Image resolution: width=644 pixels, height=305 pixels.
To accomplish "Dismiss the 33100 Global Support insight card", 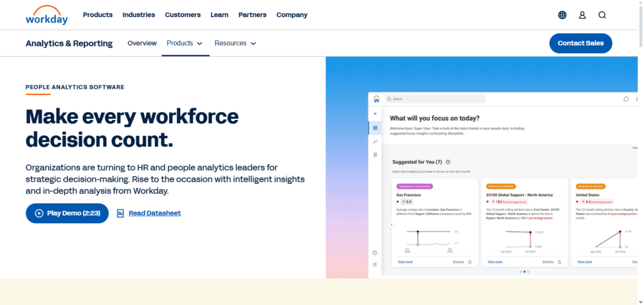I will pos(548,262).
